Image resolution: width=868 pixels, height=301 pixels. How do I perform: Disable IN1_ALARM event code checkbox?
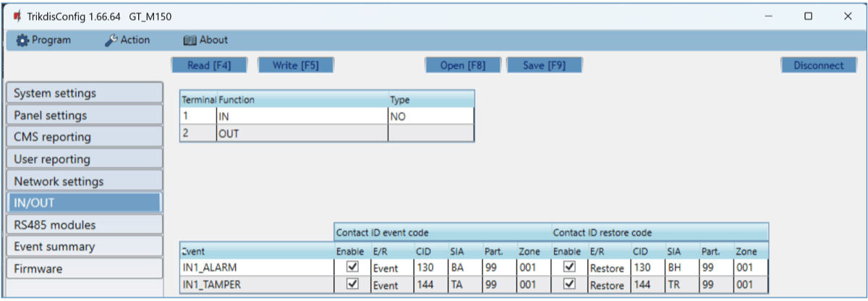pos(352,268)
